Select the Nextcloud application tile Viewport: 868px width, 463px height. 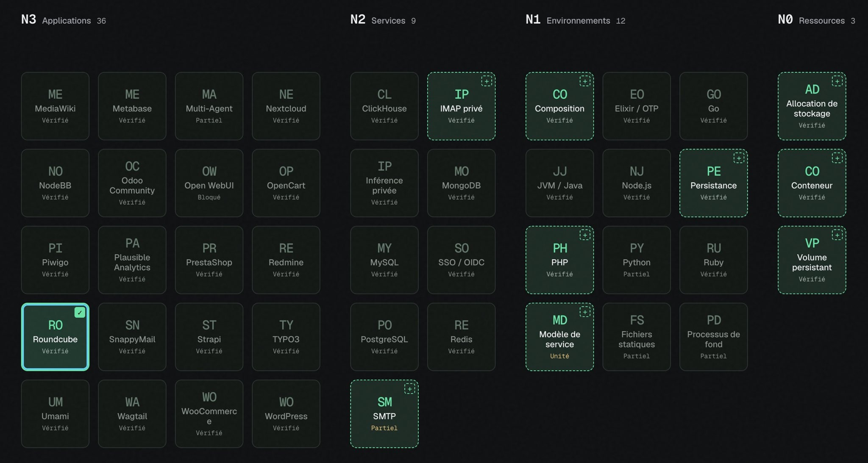[286, 106]
